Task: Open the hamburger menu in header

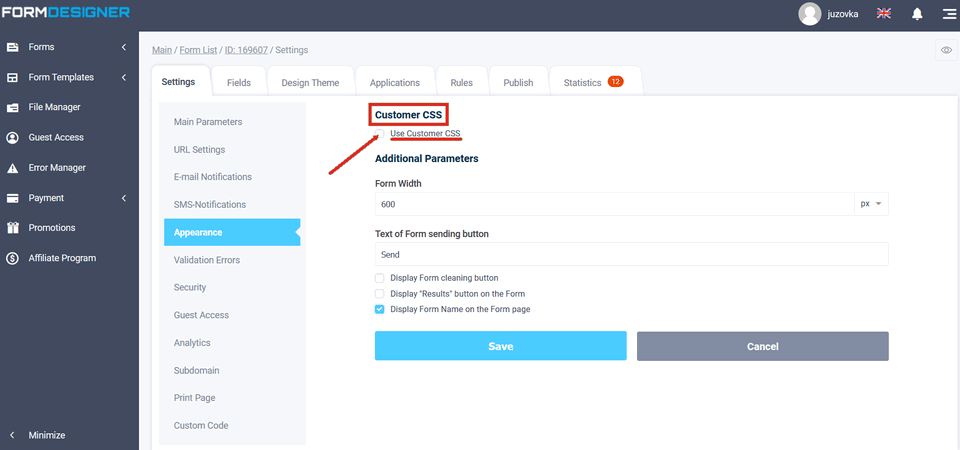Action: click(x=948, y=14)
